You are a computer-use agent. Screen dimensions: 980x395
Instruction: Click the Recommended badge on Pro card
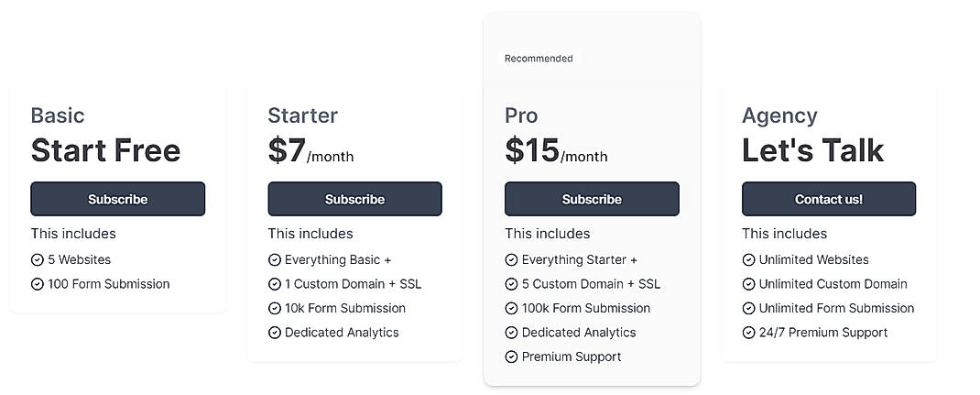(539, 59)
